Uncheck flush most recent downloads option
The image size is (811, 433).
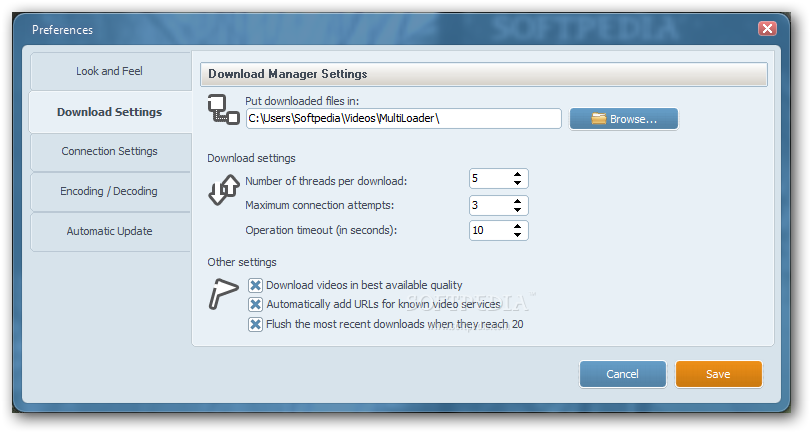(x=256, y=324)
